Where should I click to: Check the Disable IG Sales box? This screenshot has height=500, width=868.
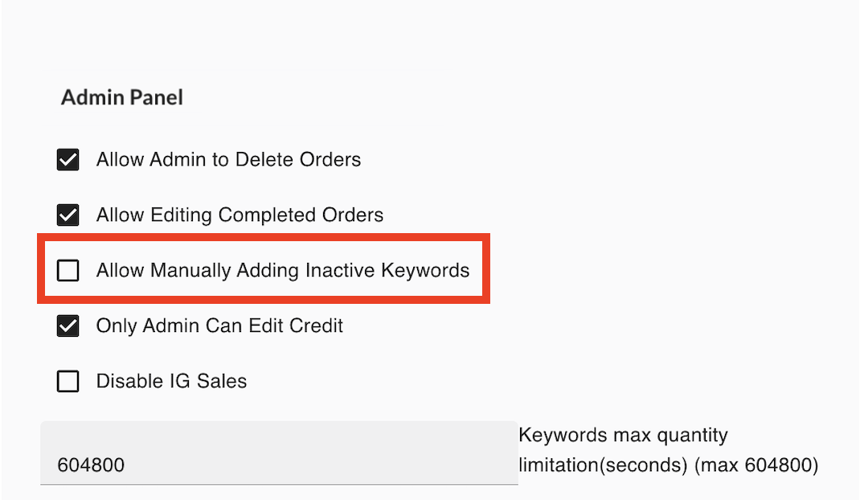coord(68,381)
